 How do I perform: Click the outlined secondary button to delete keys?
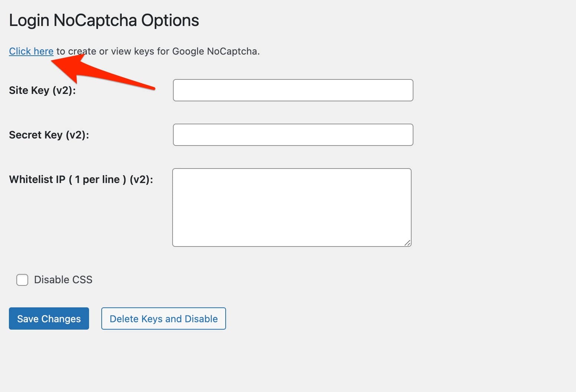coord(163,318)
